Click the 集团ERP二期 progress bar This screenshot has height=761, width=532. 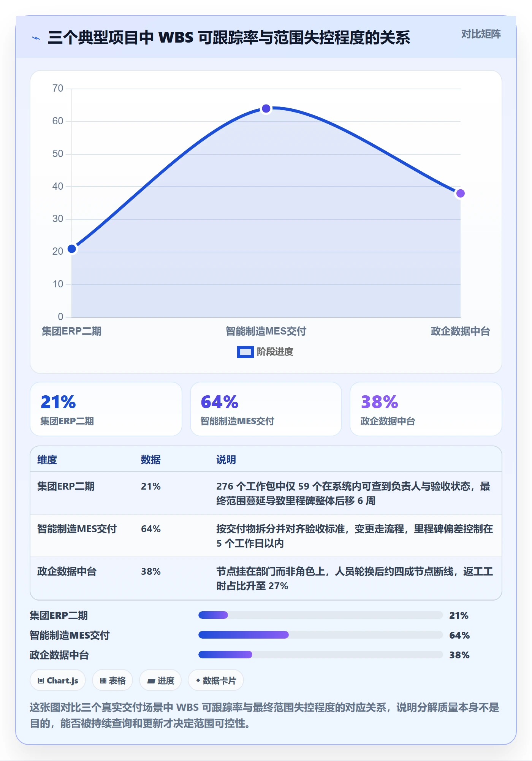[x=320, y=615]
